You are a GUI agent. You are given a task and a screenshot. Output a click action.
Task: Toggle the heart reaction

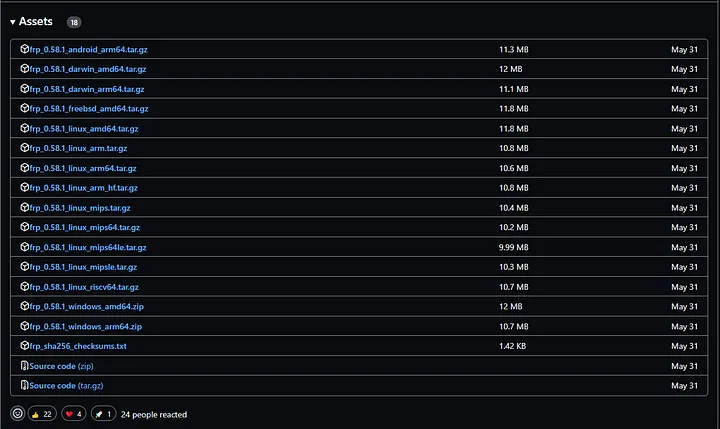coord(74,413)
